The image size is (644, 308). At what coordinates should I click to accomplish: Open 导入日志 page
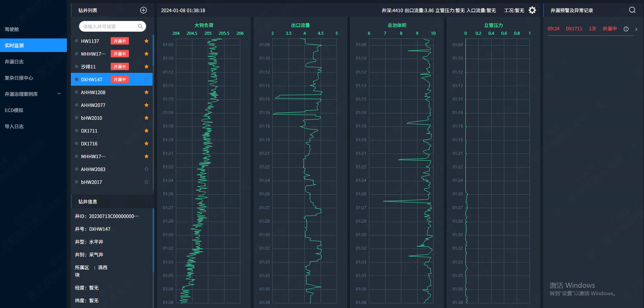pyautogui.click(x=33, y=127)
